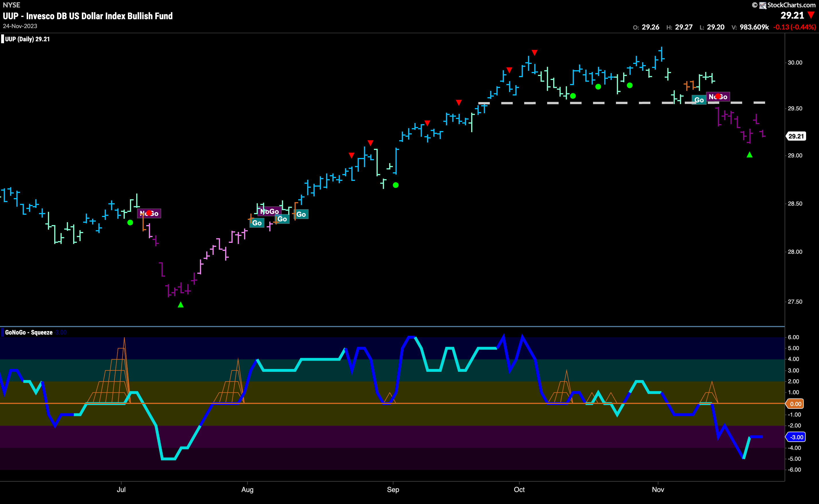This screenshot has height=504, width=819.
Task: Click the green circle at start of September
Action: pyautogui.click(x=396, y=185)
